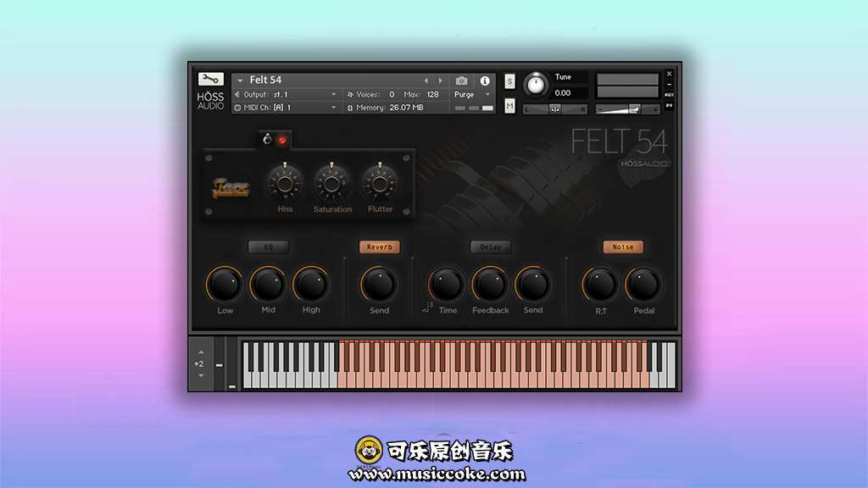Click the High EQ knob
This screenshot has height=488, width=868.
point(311,285)
